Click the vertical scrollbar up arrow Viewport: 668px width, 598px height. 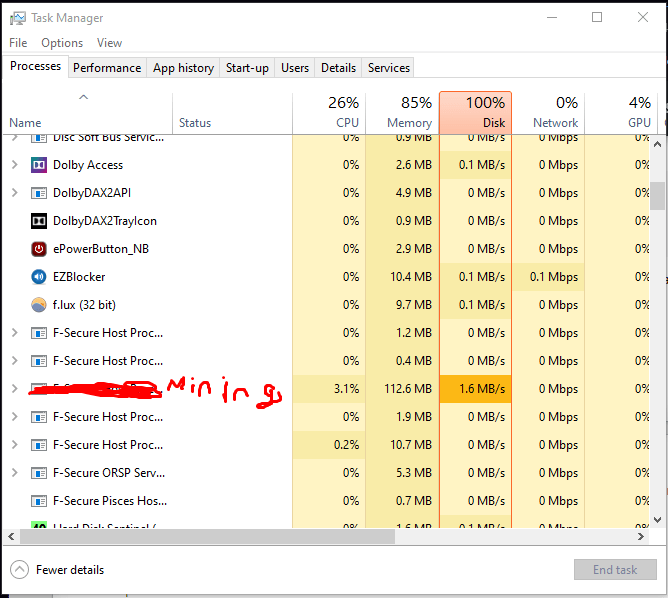[657, 144]
